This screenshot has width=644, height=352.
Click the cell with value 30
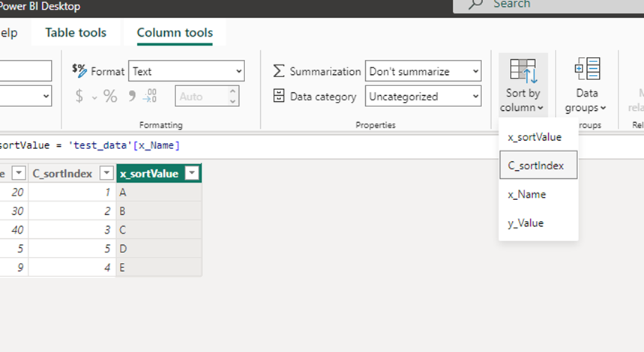tap(14, 211)
